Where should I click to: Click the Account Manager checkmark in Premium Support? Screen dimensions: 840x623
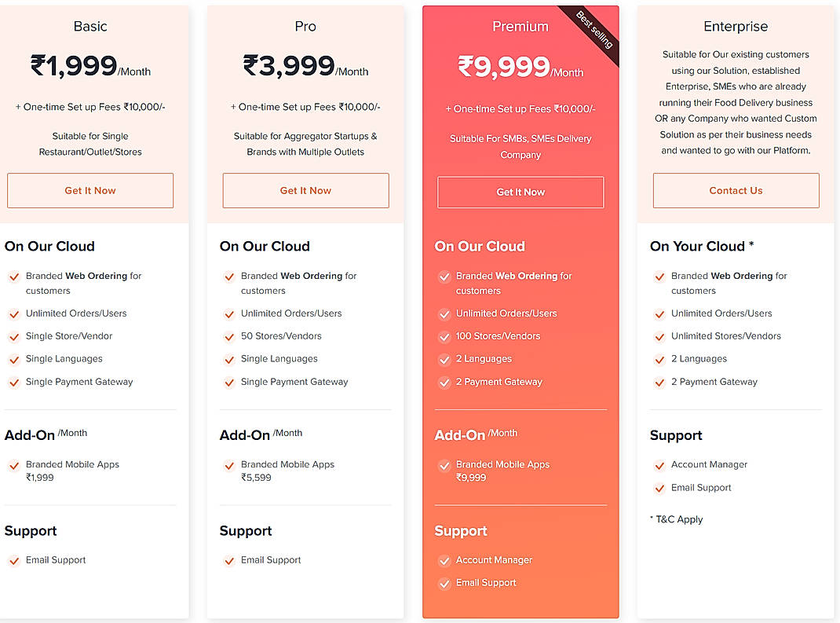coord(444,560)
